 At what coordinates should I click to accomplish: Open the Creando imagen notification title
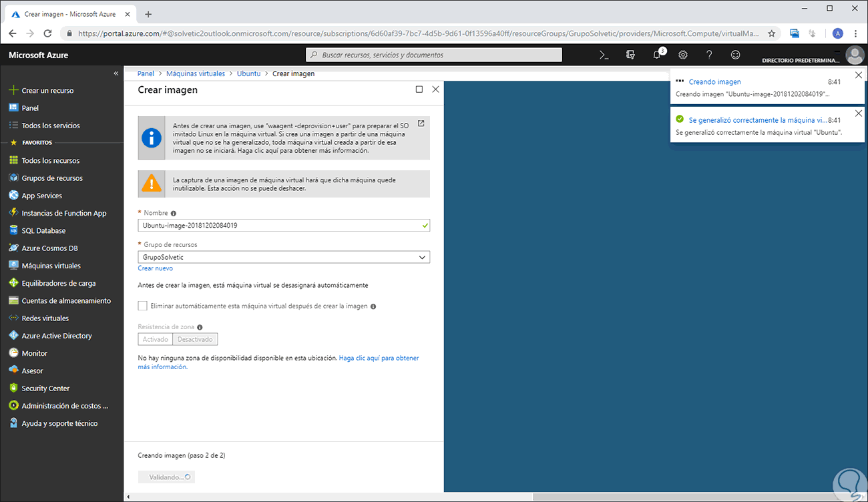pos(714,82)
